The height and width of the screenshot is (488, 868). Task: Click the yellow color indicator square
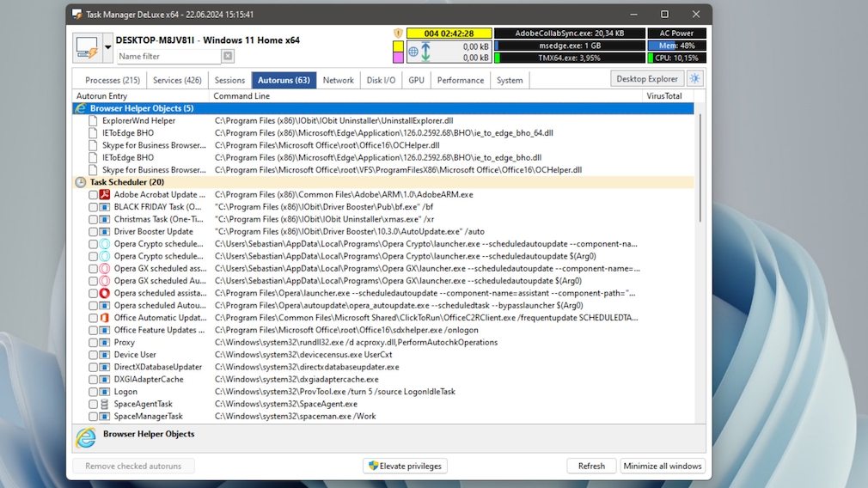[398, 46]
